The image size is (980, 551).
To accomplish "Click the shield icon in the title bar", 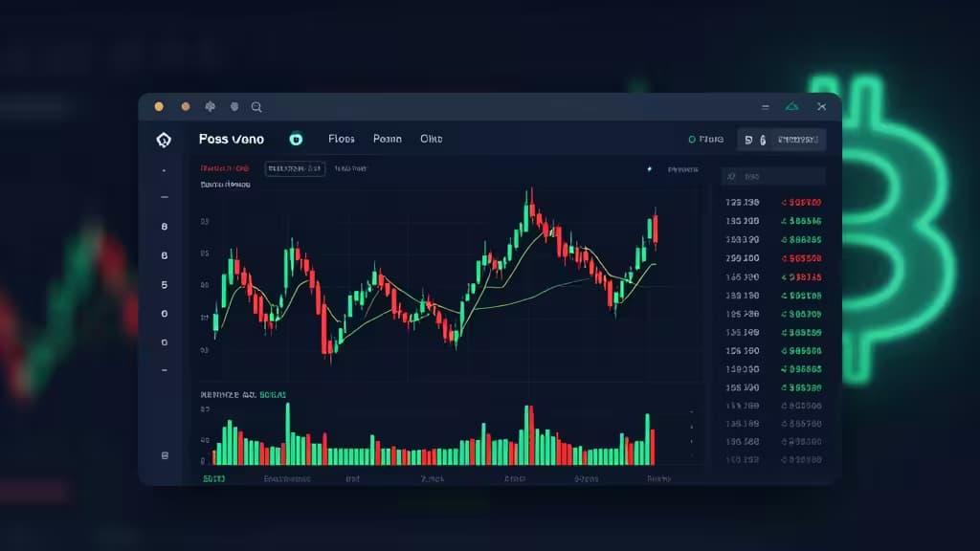I will tap(234, 107).
